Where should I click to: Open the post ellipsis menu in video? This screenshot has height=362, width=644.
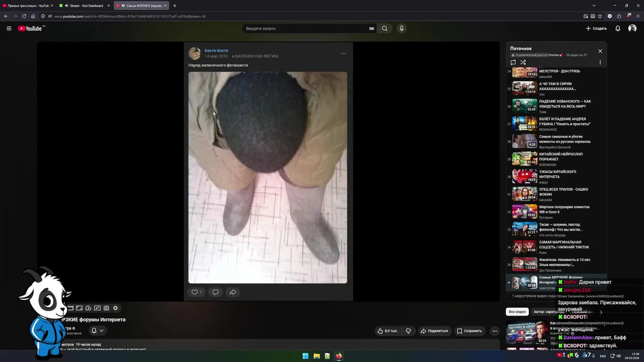click(x=343, y=53)
